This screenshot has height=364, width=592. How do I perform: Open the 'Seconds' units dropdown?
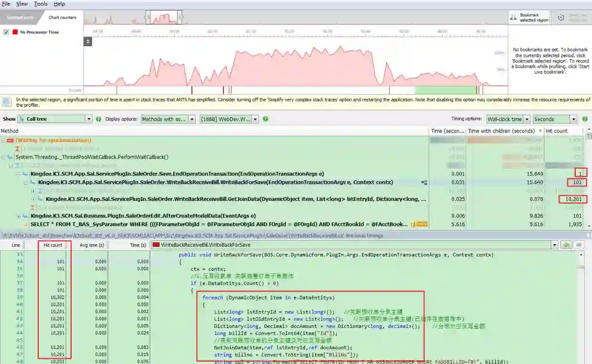pyautogui.click(x=555, y=119)
